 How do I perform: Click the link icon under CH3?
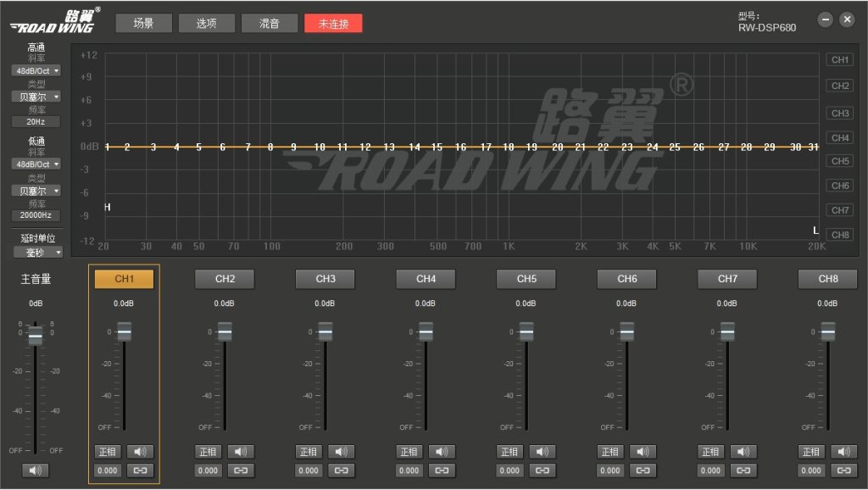coord(341,471)
